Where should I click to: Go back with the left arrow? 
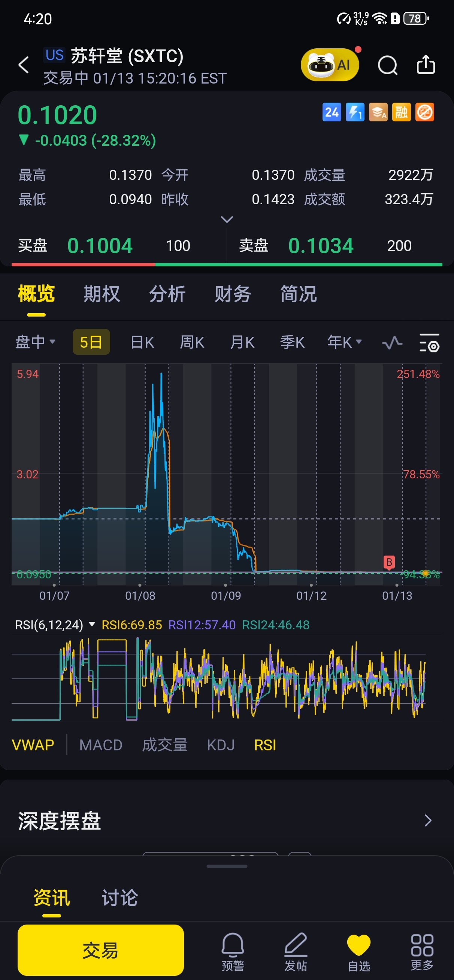click(24, 65)
